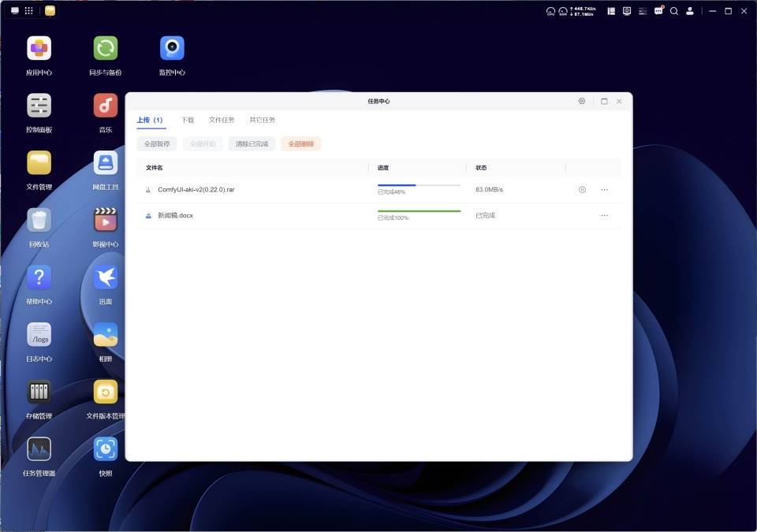
Task: Launch the 音乐 music app
Action: 105,106
